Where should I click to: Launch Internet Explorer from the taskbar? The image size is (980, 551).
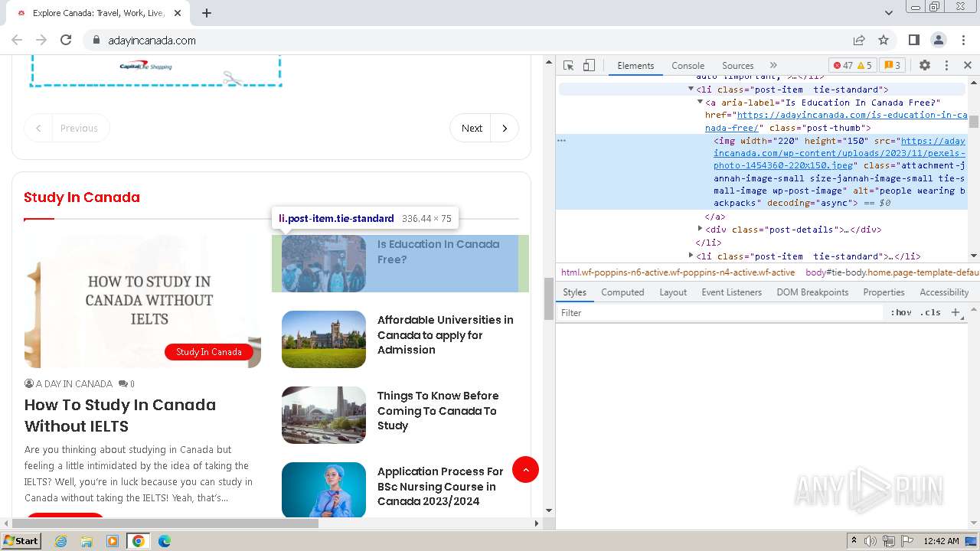[60, 541]
